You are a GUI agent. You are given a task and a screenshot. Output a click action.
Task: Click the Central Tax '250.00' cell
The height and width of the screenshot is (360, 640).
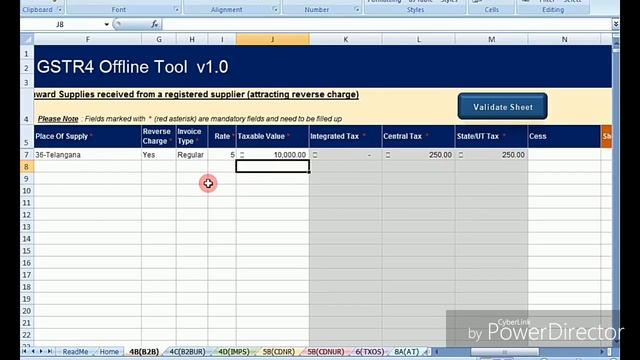(x=418, y=155)
